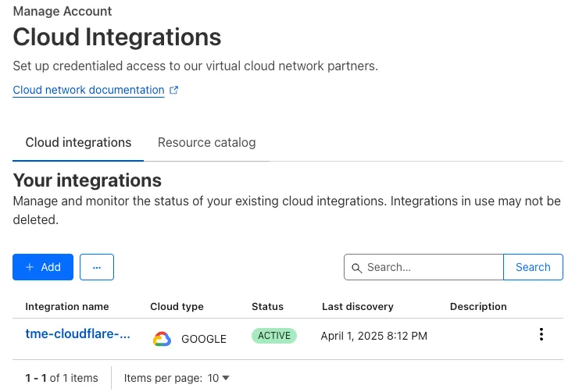Screen dimensions: 568x392
Task: Click the Integration name column header
Action: [67, 307]
